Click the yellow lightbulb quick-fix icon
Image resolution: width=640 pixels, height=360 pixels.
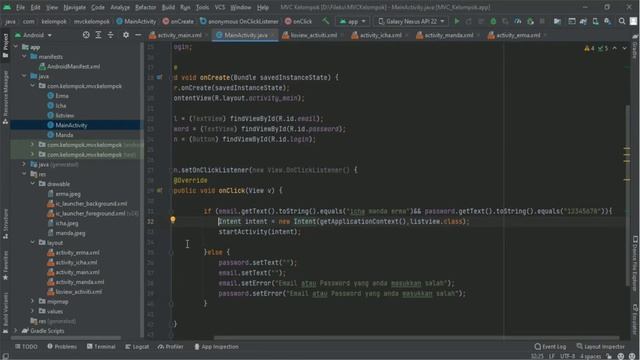point(173,220)
